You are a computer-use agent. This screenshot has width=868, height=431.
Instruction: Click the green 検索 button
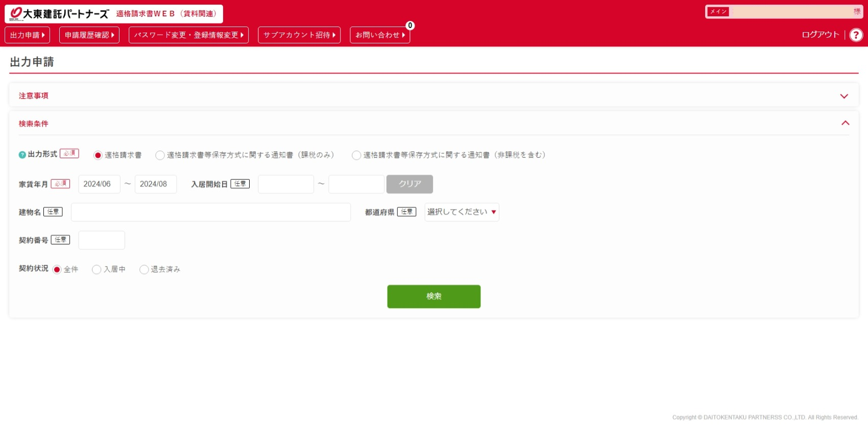coord(434,296)
